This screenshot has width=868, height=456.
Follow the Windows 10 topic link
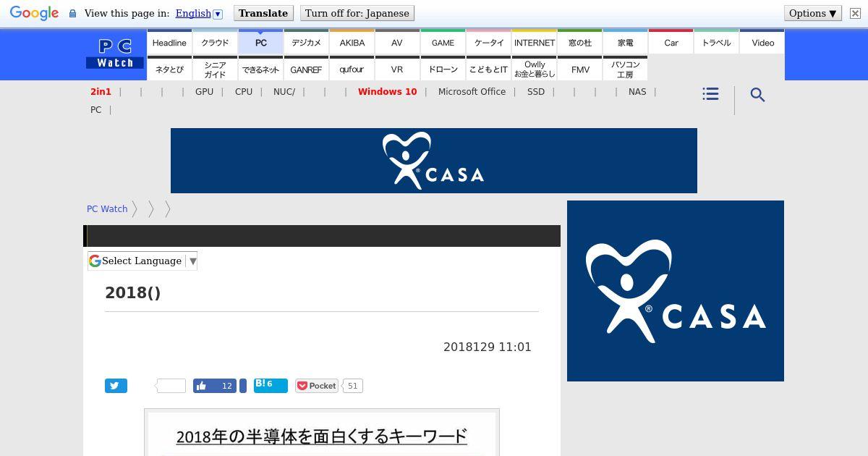tap(387, 92)
